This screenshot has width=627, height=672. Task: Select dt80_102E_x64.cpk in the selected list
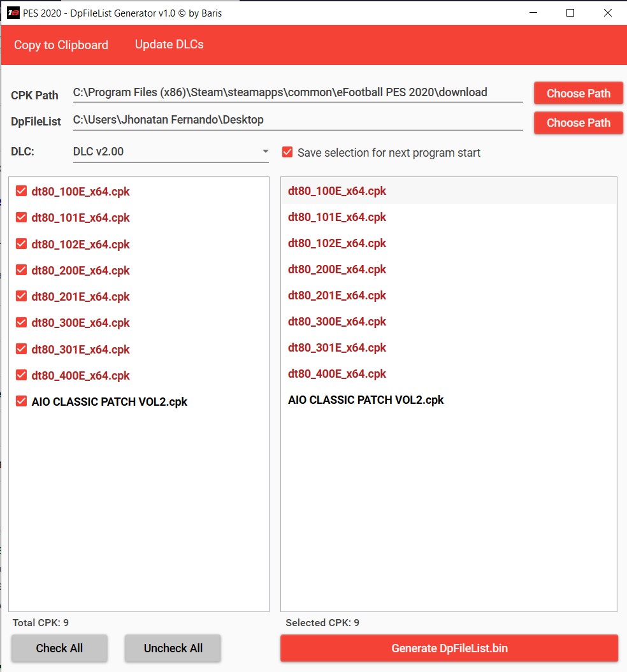pyautogui.click(x=449, y=243)
